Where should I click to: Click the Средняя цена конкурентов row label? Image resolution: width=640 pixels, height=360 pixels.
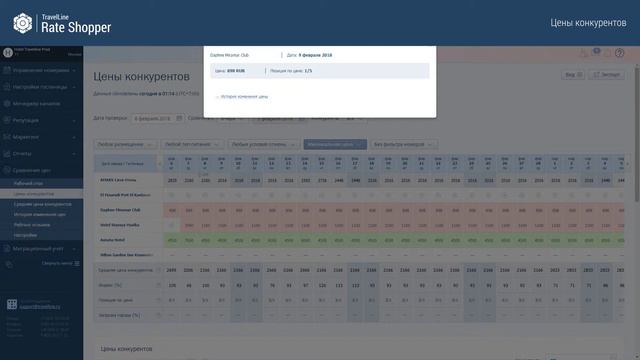125,270
